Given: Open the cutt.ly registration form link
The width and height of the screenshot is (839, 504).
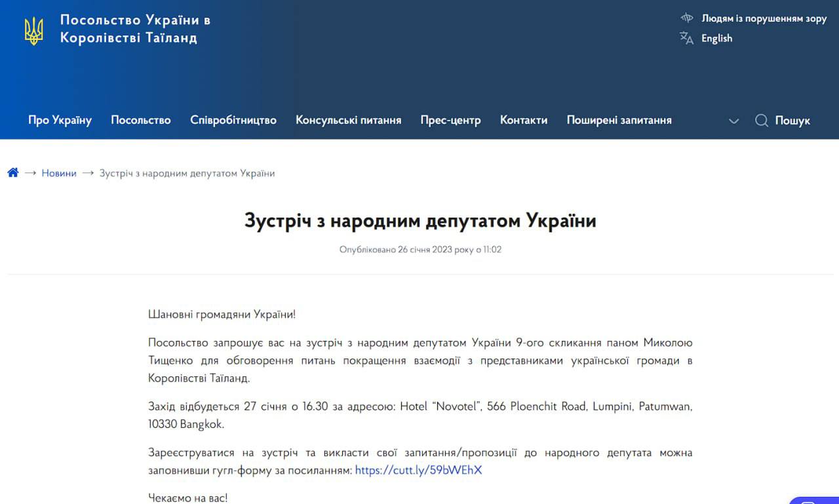Looking at the screenshot, I should [x=418, y=470].
